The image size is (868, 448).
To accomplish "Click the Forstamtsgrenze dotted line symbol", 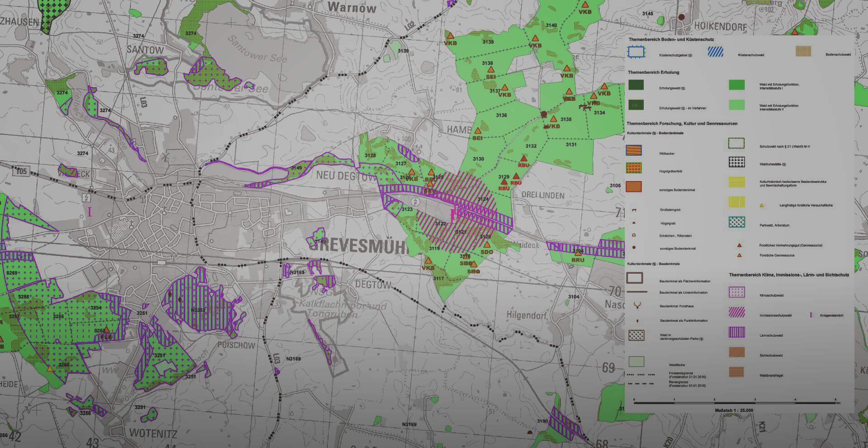I will [x=641, y=375].
